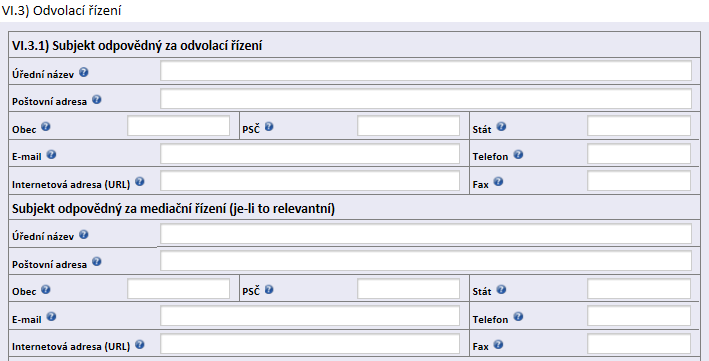Viewport: 709px width, 361px height.
Task: Click the Obec field in appeal section
Action: (x=179, y=126)
